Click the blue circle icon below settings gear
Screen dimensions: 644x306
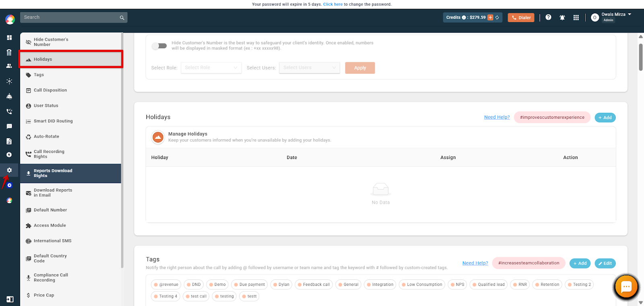tap(9, 185)
